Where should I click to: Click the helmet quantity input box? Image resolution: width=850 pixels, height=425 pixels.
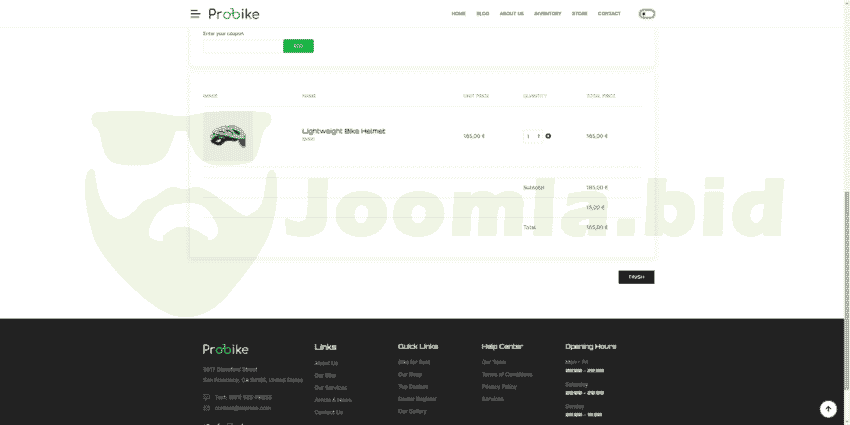529,136
